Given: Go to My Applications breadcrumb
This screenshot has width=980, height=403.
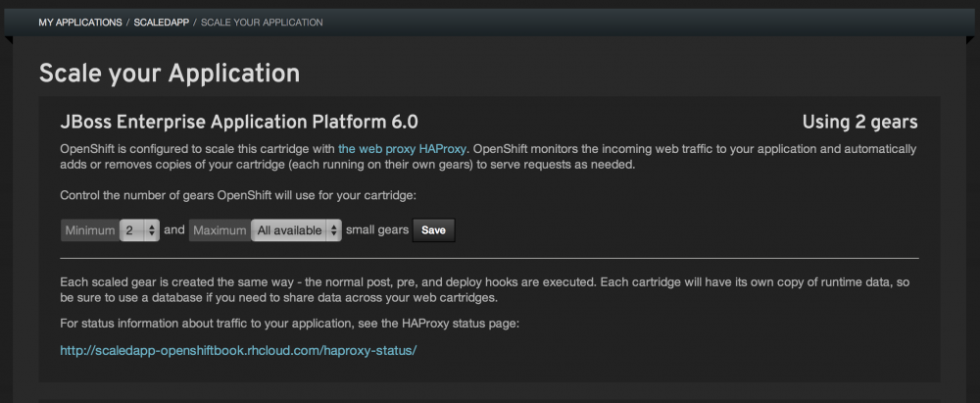Looking at the screenshot, I should pyautogui.click(x=80, y=22).
